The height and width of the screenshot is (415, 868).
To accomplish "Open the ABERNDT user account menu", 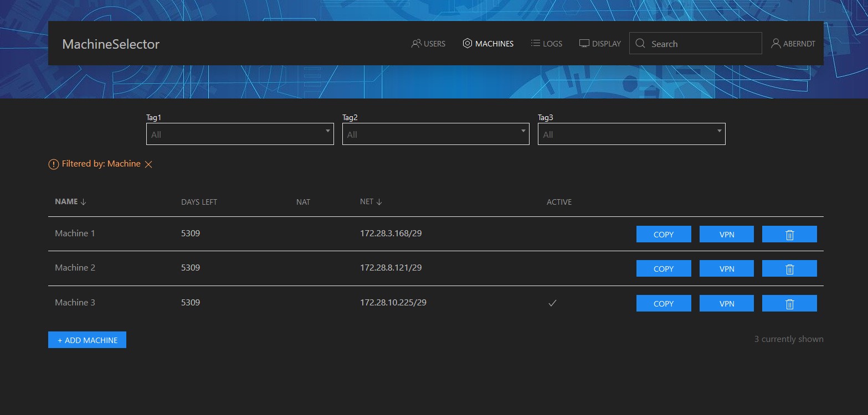I will 793,44.
